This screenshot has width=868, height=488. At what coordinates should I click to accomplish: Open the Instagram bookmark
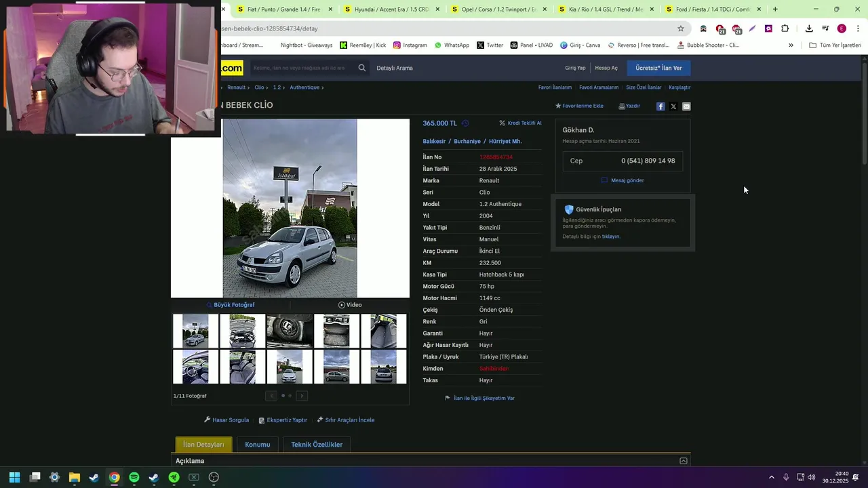pos(410,45)
